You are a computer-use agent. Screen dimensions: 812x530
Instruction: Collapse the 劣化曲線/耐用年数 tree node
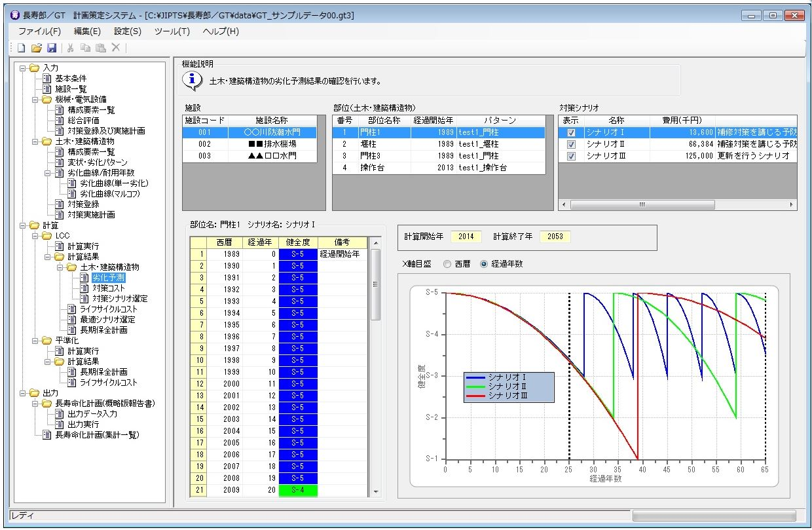(47, 173)
